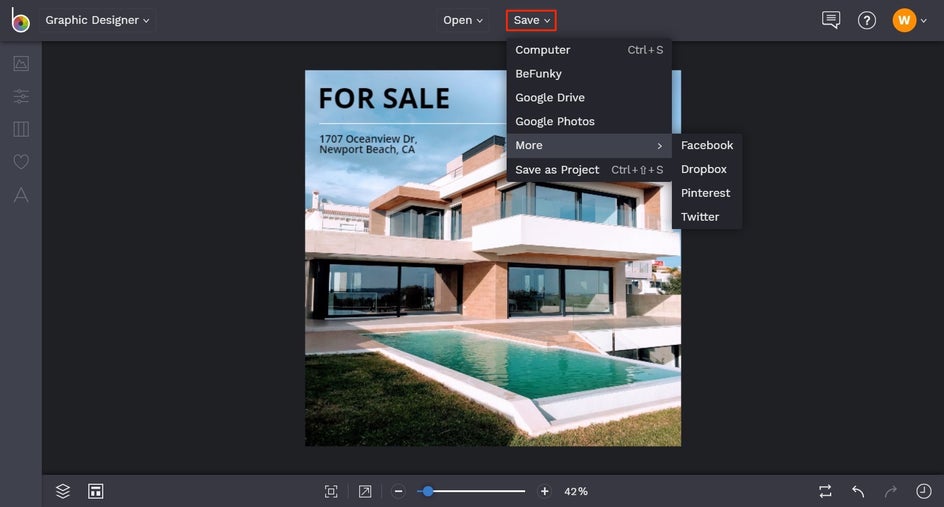
Task: Open the Customize sliders sidebar icon
Action: 21,96
